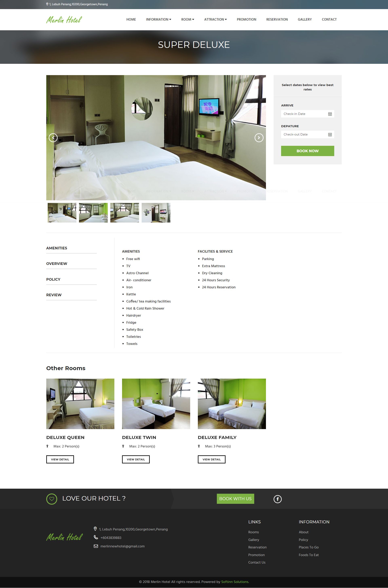Click the right arrow carousel navigation icon
388x588 pixels.
click(258, 138)
